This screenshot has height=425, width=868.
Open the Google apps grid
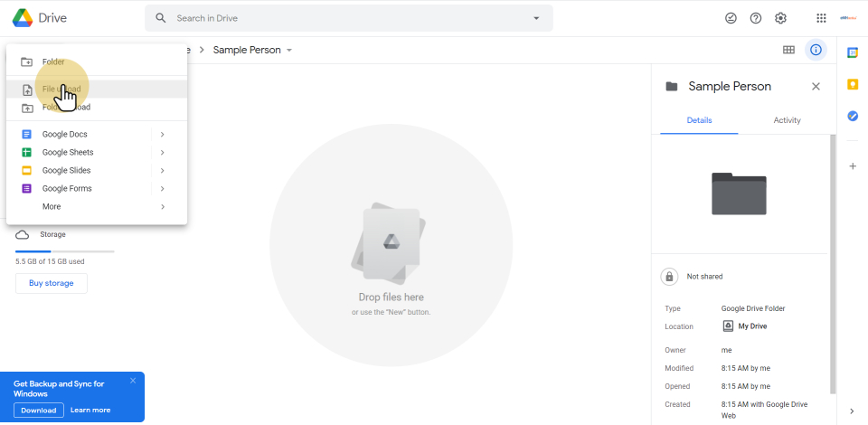click(x=821, y=18)
